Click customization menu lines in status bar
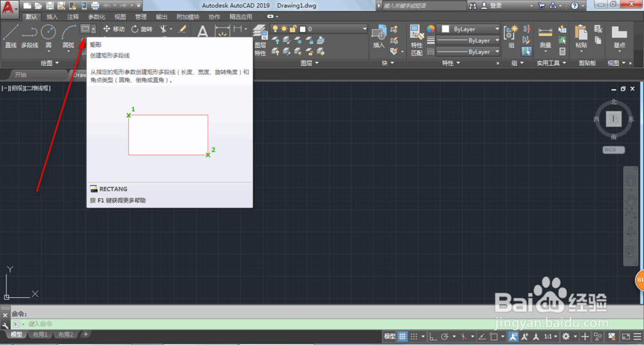The image size is (644, 345). pos(638,337)
